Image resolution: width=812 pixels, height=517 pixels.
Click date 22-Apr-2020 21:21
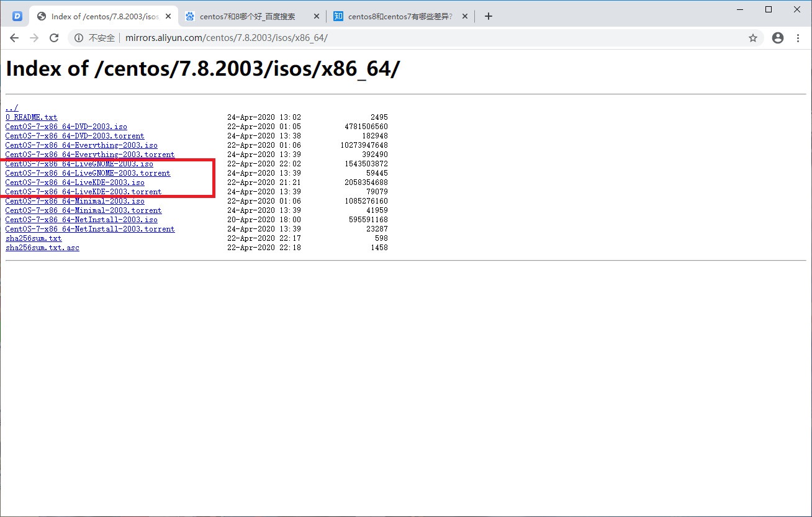264,182
